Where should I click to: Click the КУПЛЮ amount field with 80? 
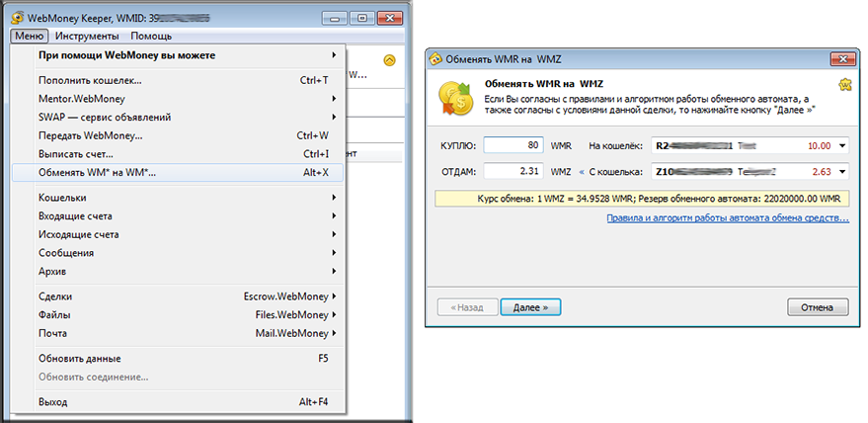(513, 145)
